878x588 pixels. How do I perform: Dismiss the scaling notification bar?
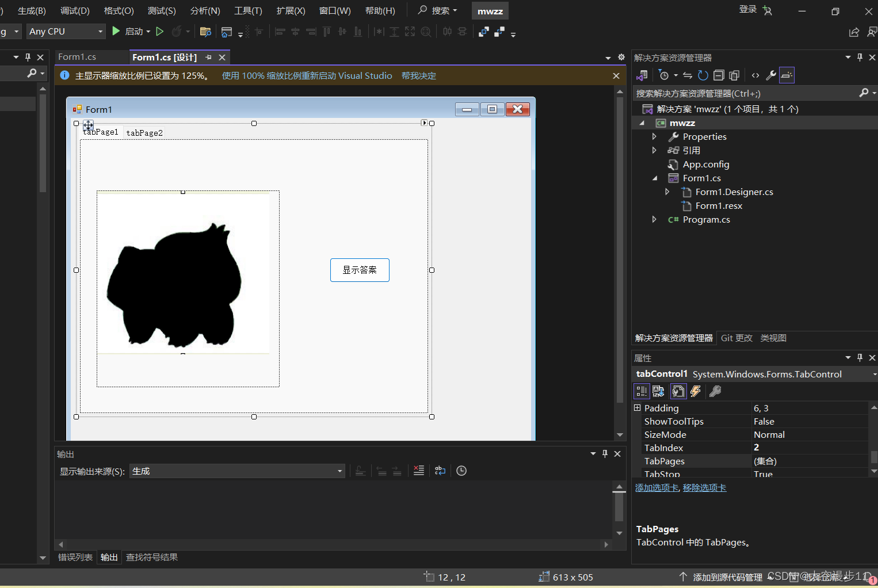point(616,76)
